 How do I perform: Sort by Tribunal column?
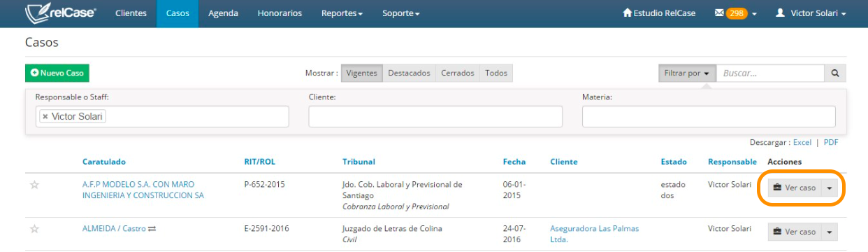coord(359,162)
